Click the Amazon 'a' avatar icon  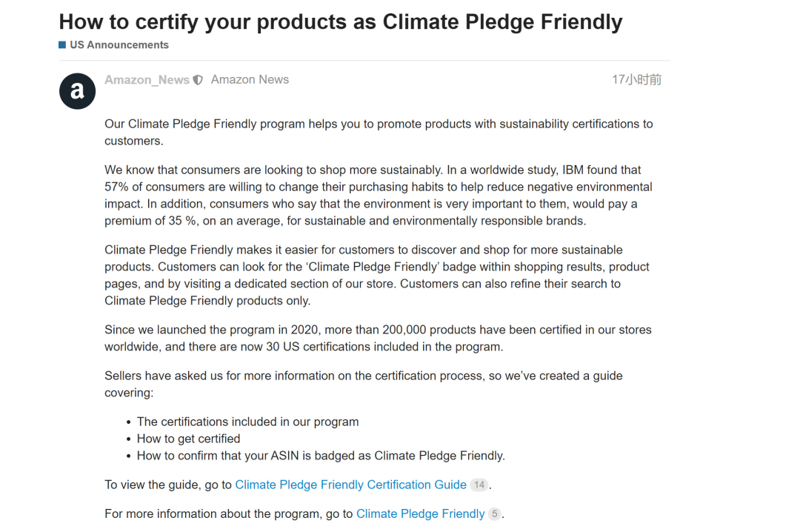click(x=77, y=91)
